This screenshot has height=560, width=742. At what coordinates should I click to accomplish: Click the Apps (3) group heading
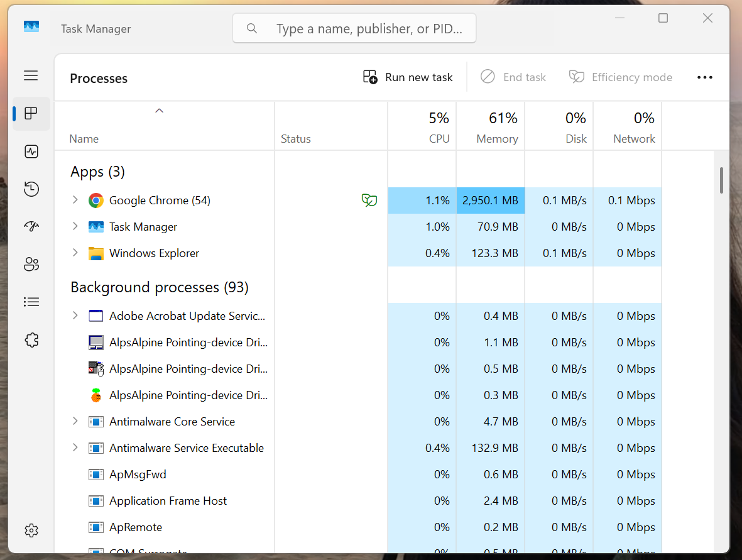(x=97, y=172)
